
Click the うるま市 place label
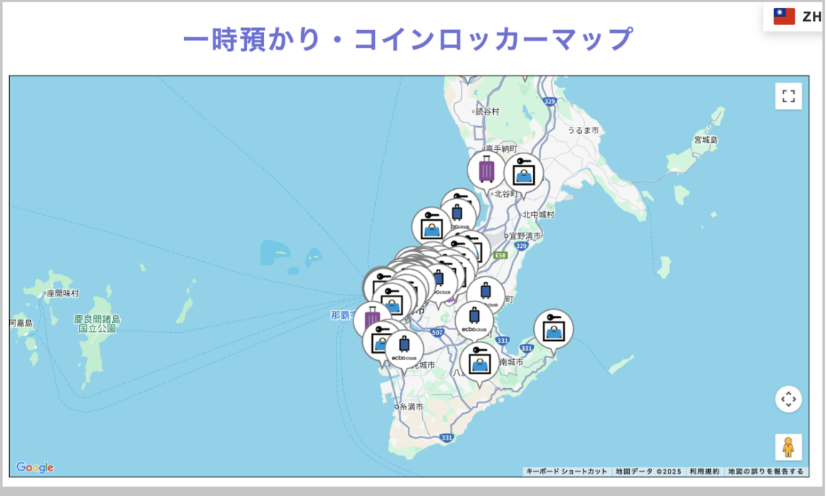pos(583,131)
